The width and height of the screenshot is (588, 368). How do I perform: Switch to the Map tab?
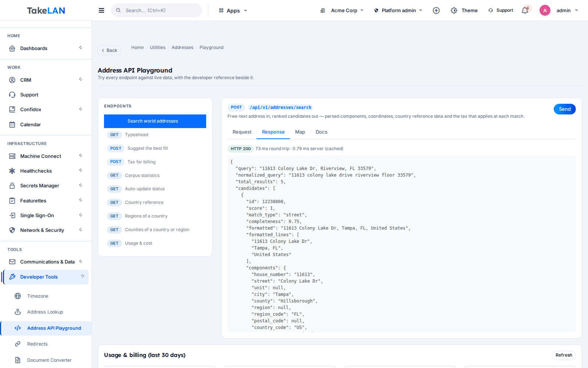tap(300, 132)
